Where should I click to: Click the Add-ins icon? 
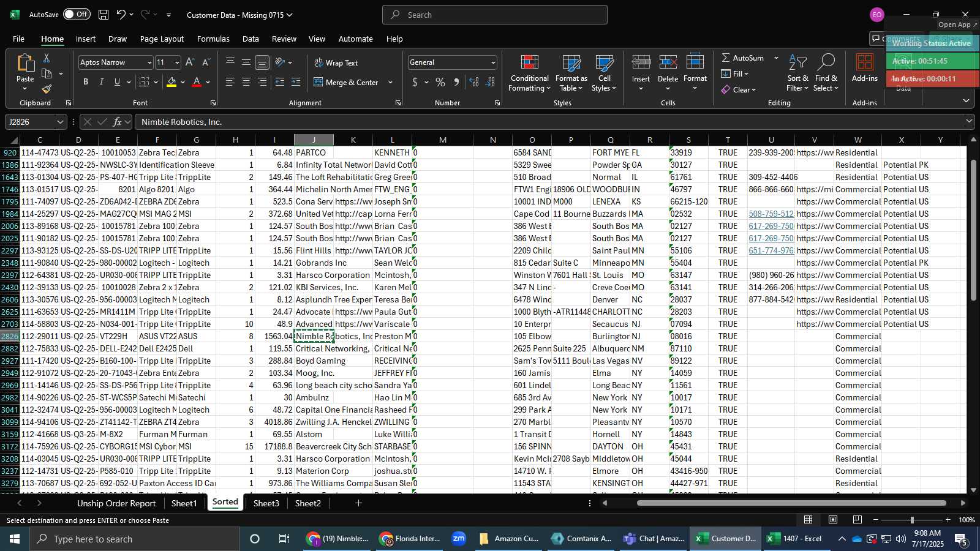[x=865, y=68]
